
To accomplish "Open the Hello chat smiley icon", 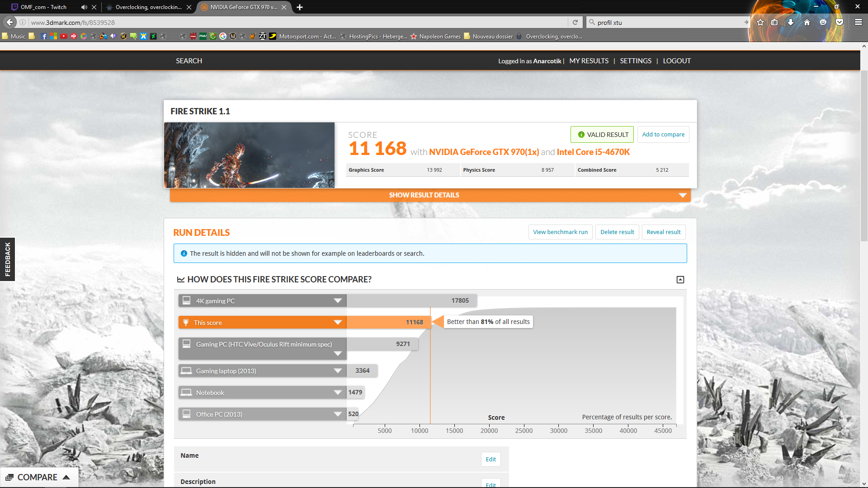I will click(x=823, y=22).
